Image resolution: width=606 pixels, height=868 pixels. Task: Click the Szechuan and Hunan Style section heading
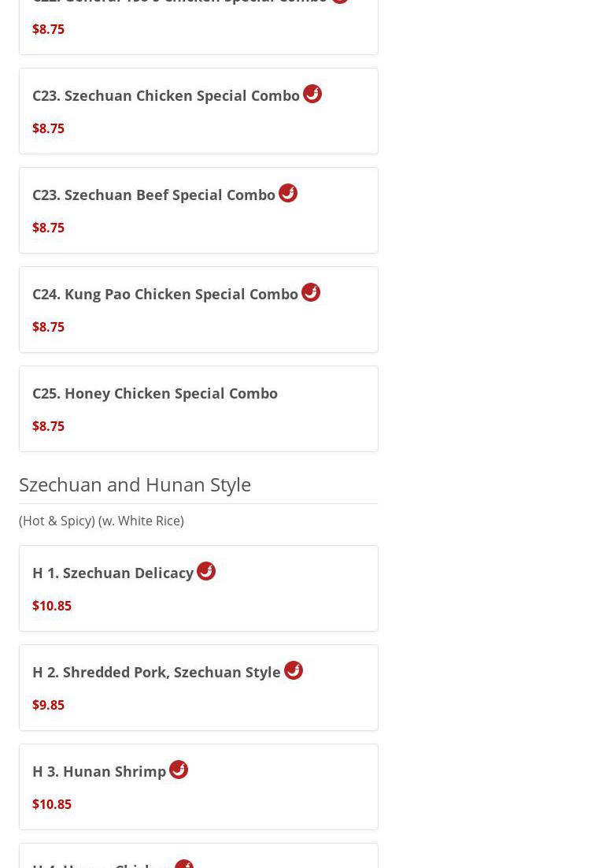tap(135, 484)
